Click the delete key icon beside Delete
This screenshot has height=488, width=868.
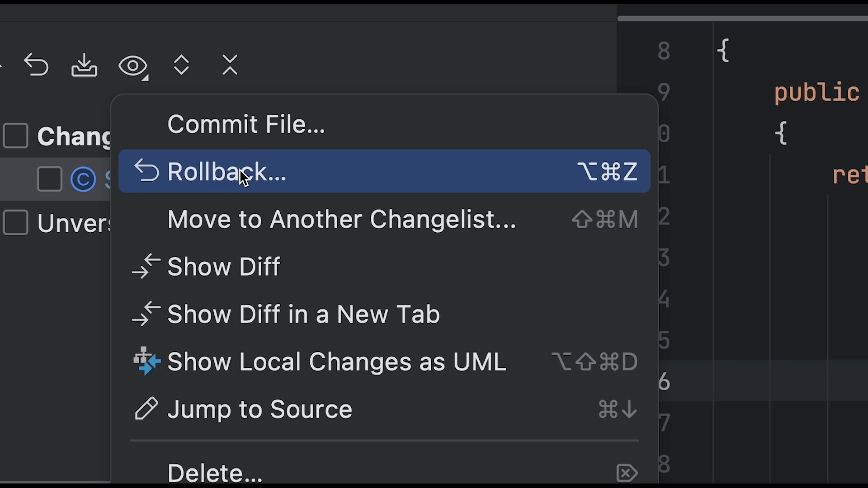627,473
